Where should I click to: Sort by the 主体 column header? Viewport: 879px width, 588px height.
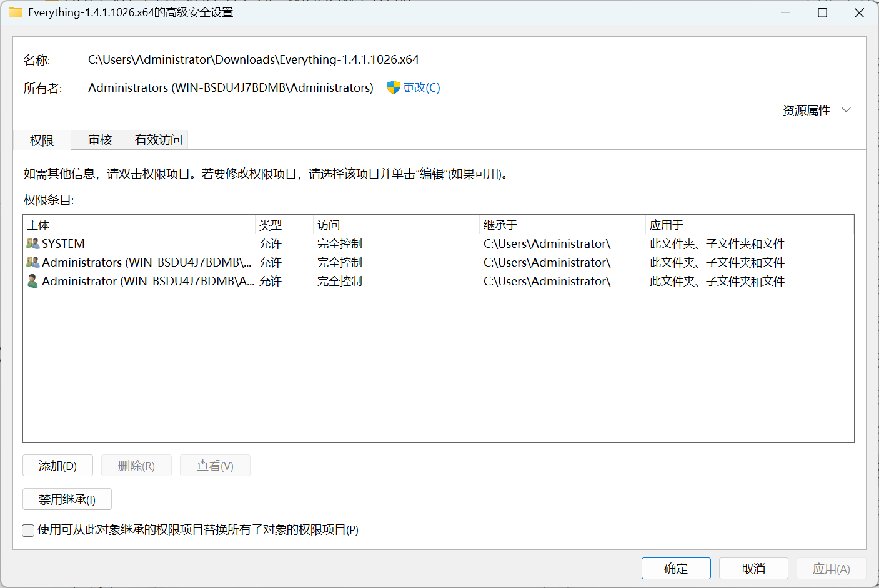(139, 225)
